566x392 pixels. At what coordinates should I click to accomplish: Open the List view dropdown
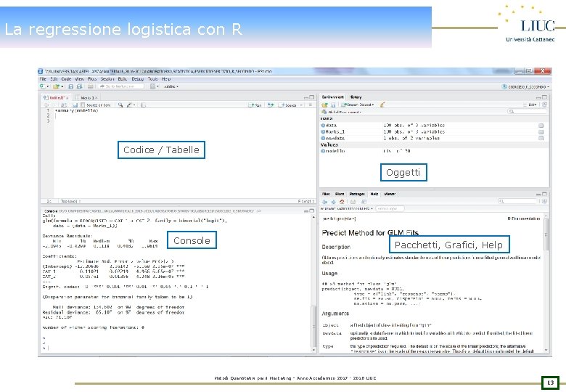[x=530, y=105]
